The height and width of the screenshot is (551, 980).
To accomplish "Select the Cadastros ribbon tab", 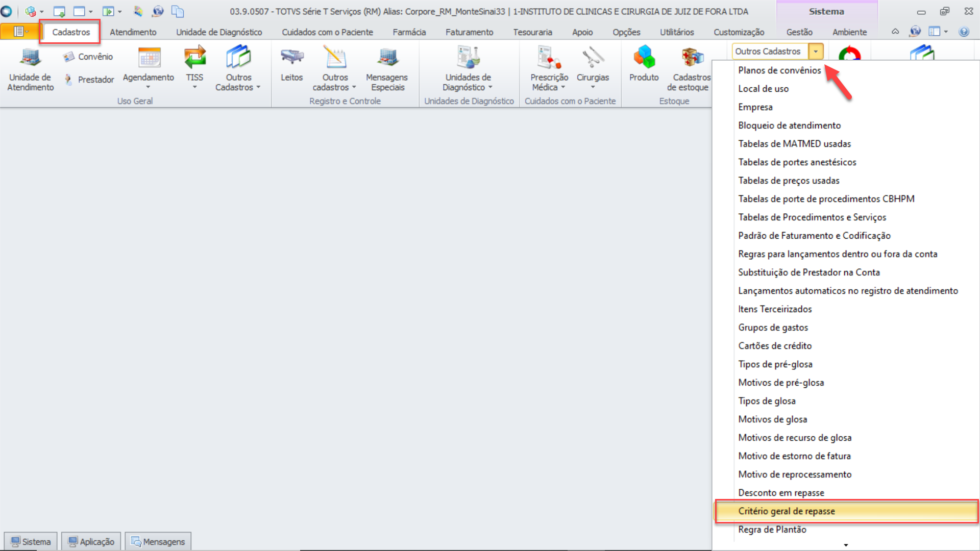I will click(71, 32).
